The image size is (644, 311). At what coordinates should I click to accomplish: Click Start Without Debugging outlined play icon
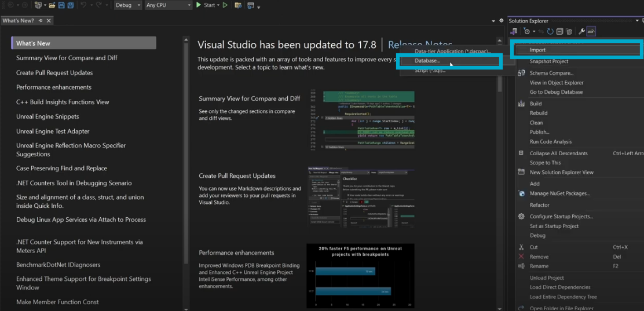(225, 5)
